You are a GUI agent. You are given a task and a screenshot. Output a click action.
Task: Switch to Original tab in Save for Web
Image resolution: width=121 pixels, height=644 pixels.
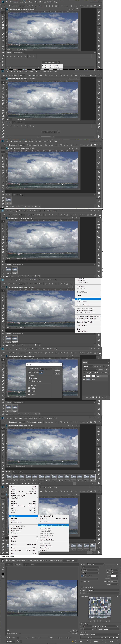pos(9,565)
